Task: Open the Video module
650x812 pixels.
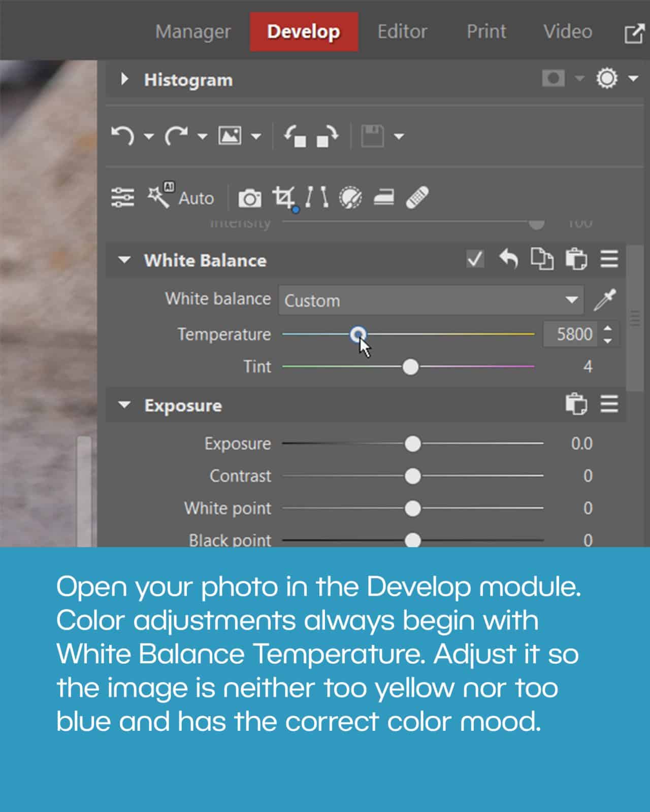Action: pos(567,31)
